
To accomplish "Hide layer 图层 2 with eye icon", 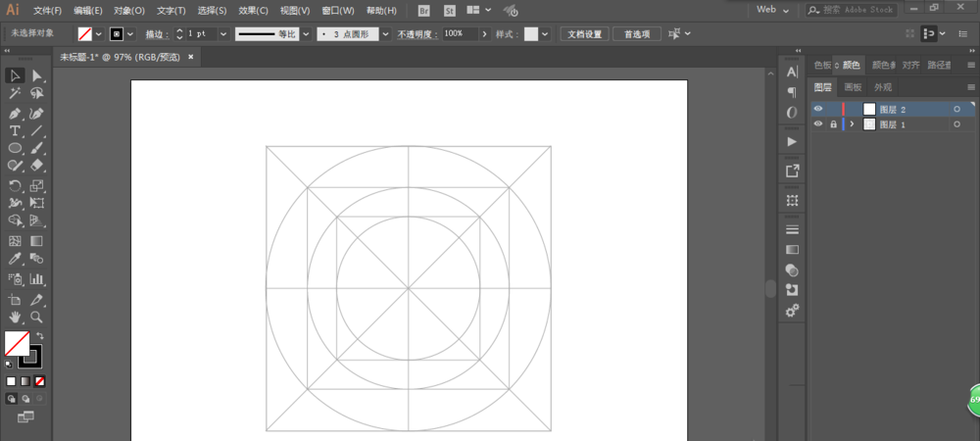I will (818, 109).
